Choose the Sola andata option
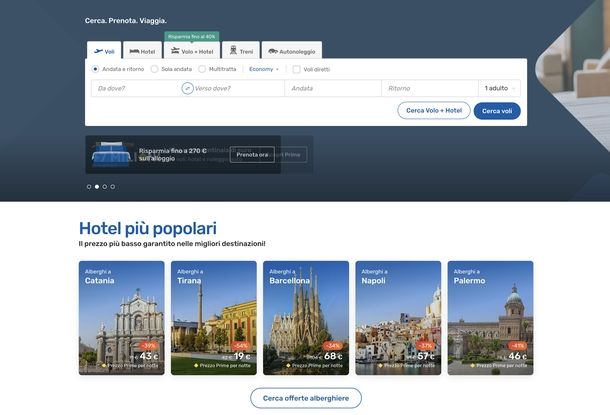The width and height of the screenshot is (610, 415). click(x=154, y=69)
